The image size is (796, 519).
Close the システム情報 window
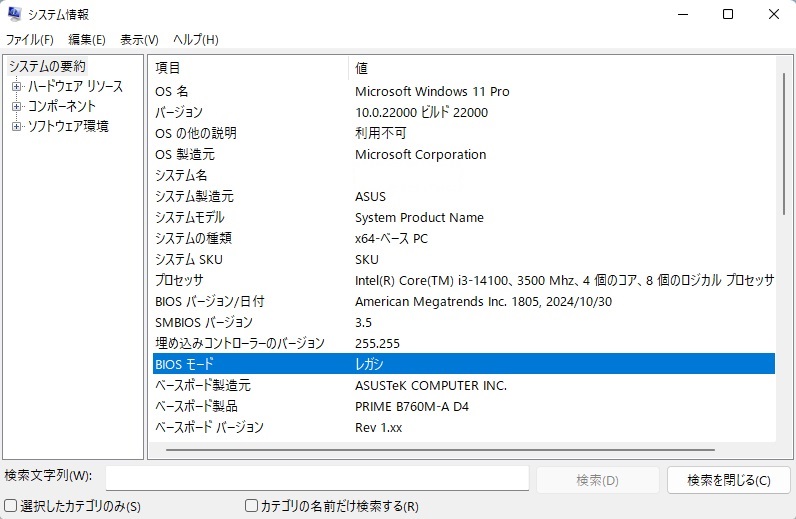click(774, 14)
